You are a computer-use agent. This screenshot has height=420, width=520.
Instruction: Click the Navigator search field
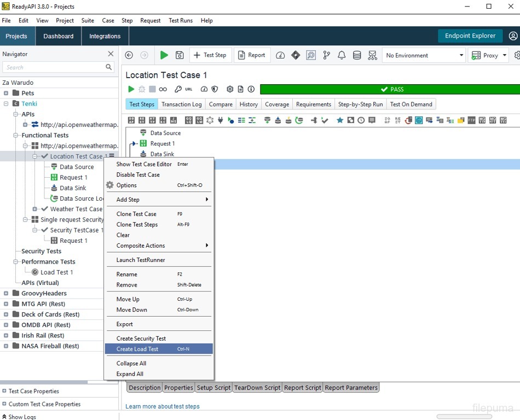tap(54, 67)
